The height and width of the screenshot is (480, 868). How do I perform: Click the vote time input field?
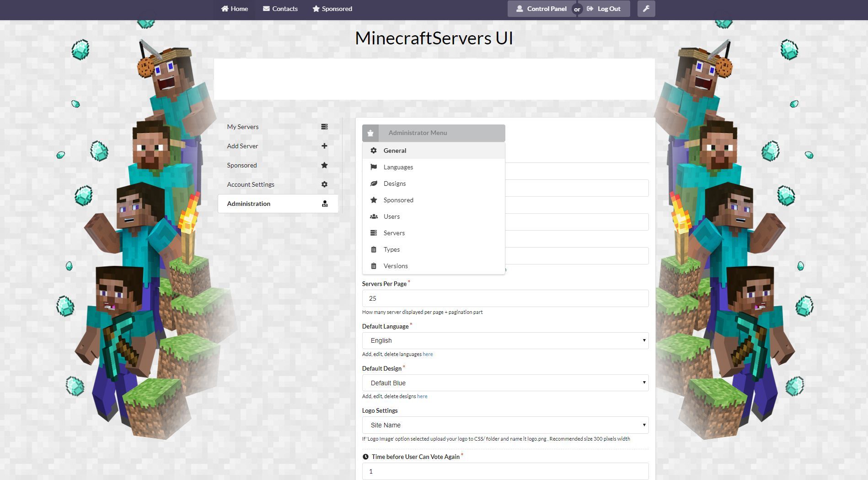click(505, 471)
